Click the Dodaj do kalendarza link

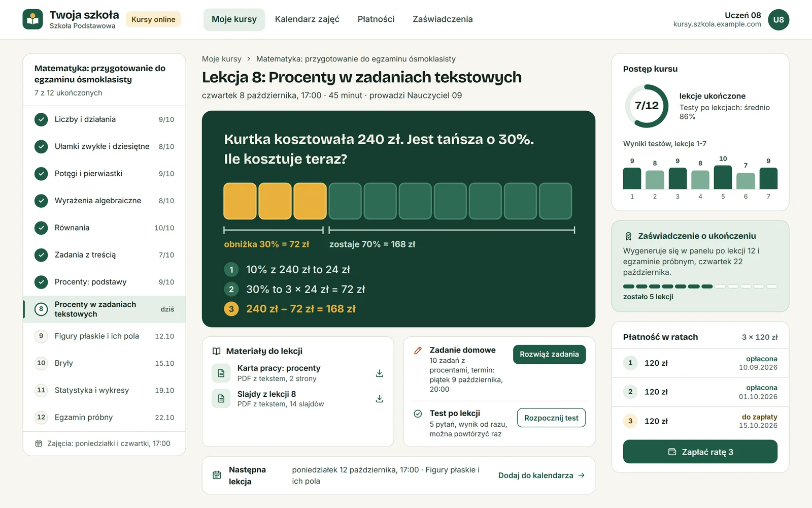(x=542, y=475)
